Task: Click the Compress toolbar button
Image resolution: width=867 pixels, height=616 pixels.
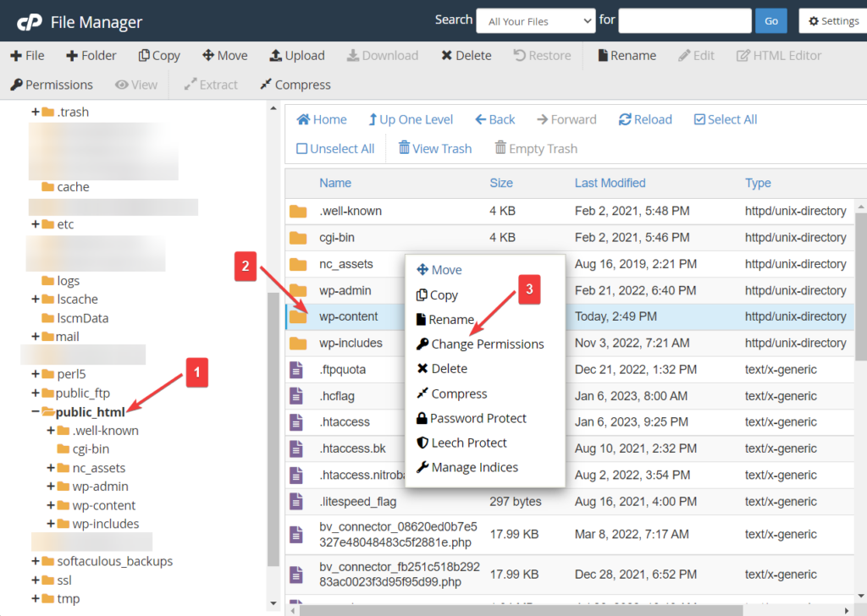Action: (295, 85)
